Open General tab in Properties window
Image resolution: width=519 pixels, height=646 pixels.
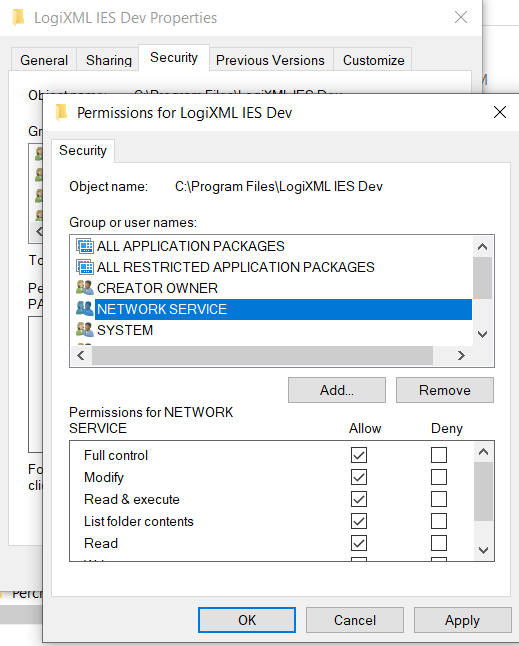pos(44,60)
